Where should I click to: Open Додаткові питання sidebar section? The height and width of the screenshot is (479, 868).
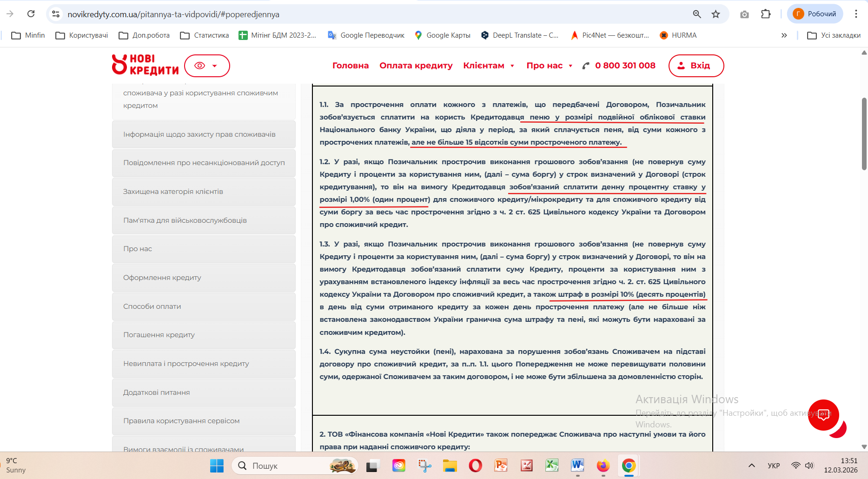(x=204, y=393)
